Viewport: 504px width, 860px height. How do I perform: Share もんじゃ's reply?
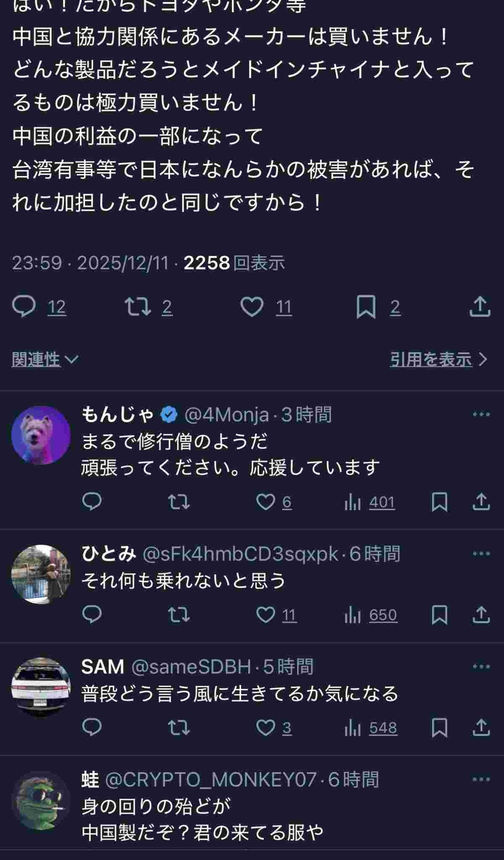point(481,502)
